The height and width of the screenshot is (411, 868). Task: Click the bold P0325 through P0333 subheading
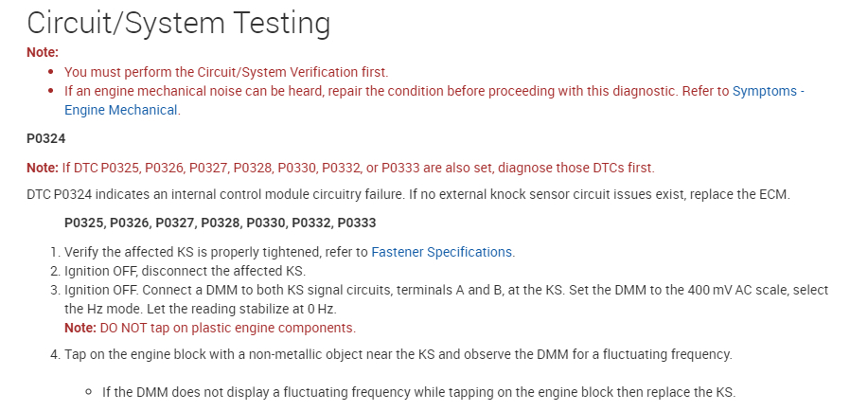point(220,223)
